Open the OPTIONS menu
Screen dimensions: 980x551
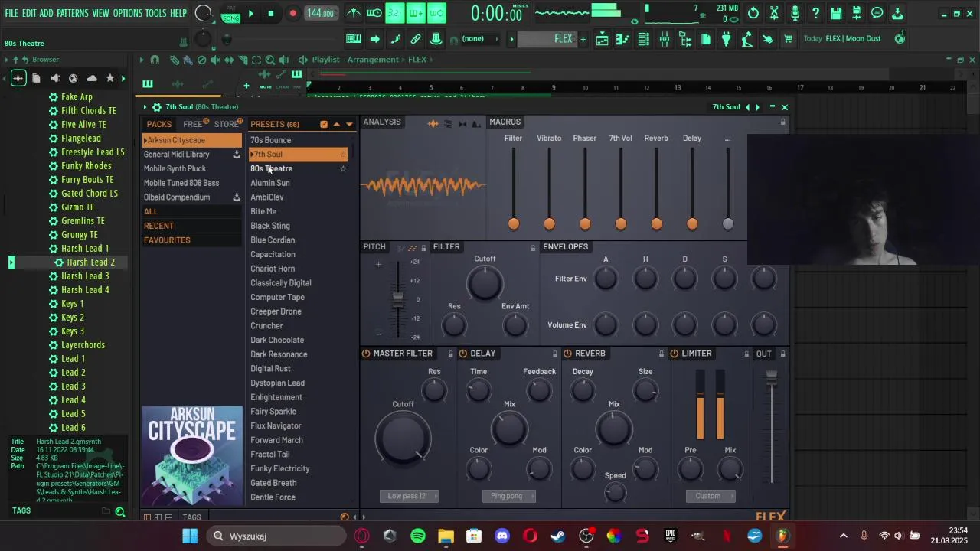pos(127,13)
